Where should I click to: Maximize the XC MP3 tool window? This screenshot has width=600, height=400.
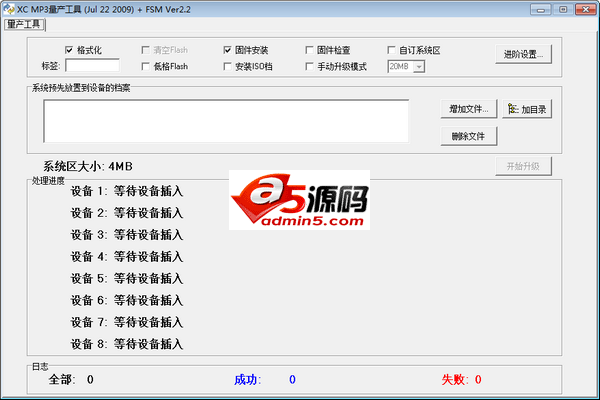pos(563,10)
